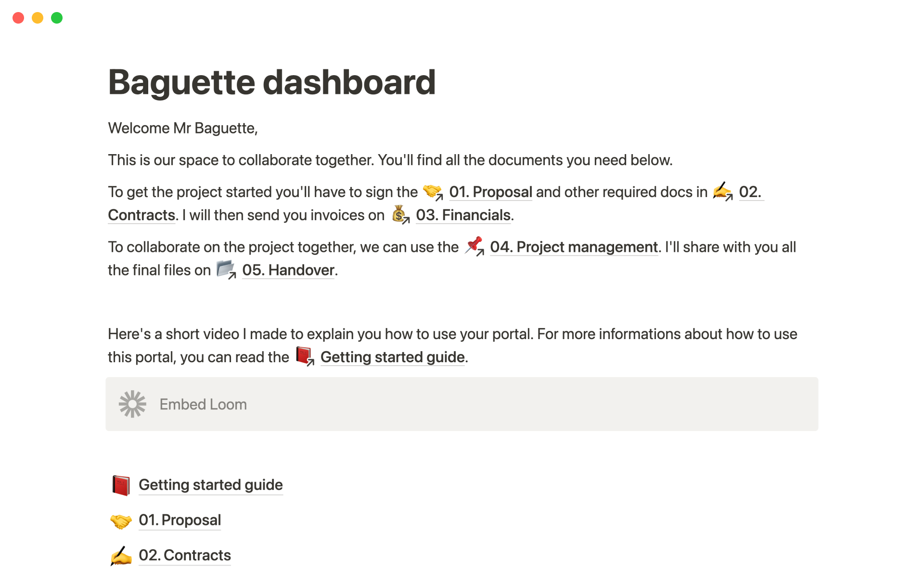The image size is (924, 578).
Task: Click the red book icon in the paragraph
Action: [x=304, y=356]
